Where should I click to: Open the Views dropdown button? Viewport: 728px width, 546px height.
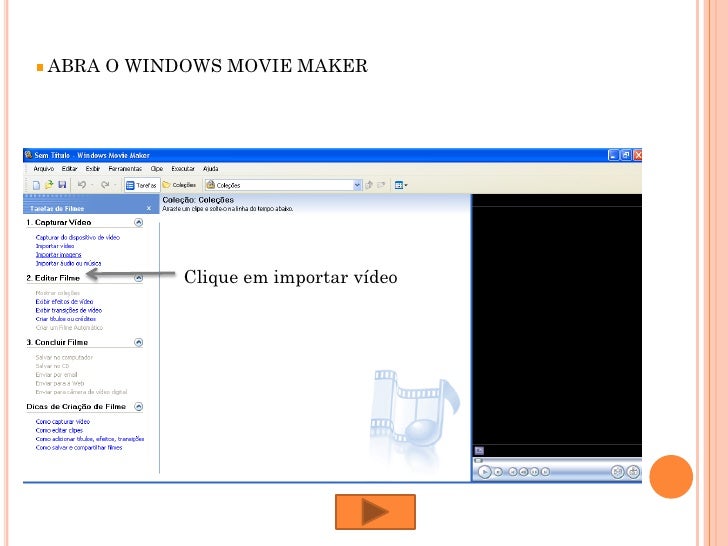401,185
